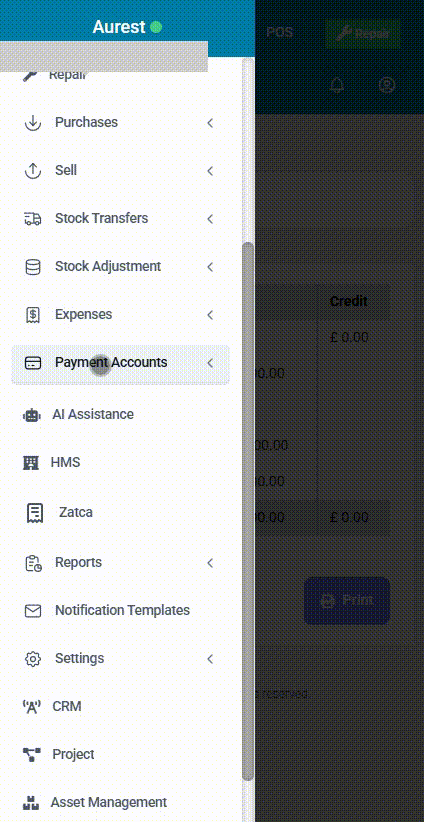Image resolution: width=424 pixels, height=822 pixels.
Task: Expand the Settings submenu chevron
Action: click(210, 659)
